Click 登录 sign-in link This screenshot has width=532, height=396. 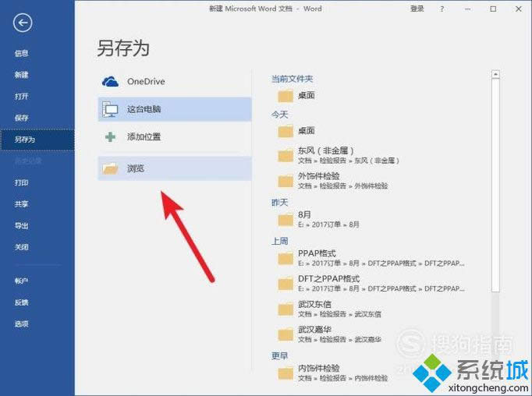417,9
